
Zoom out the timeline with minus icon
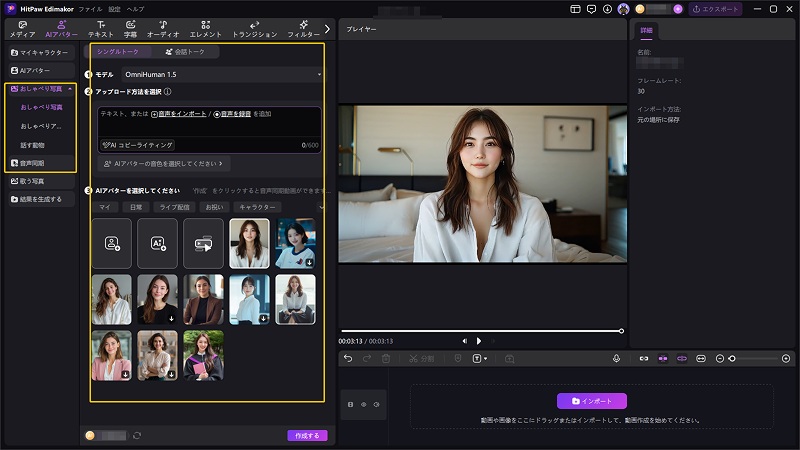click(720, 359)
